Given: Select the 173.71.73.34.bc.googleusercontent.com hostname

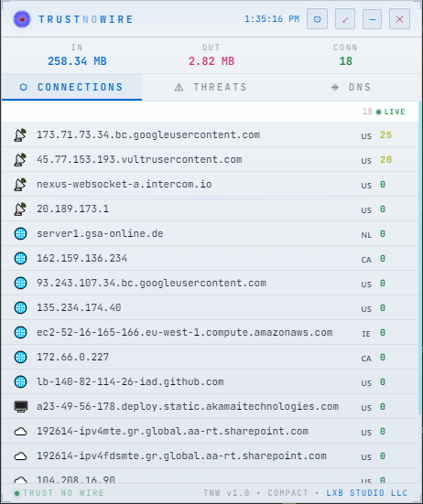Looking at the screenshot, I should point(148,135).
